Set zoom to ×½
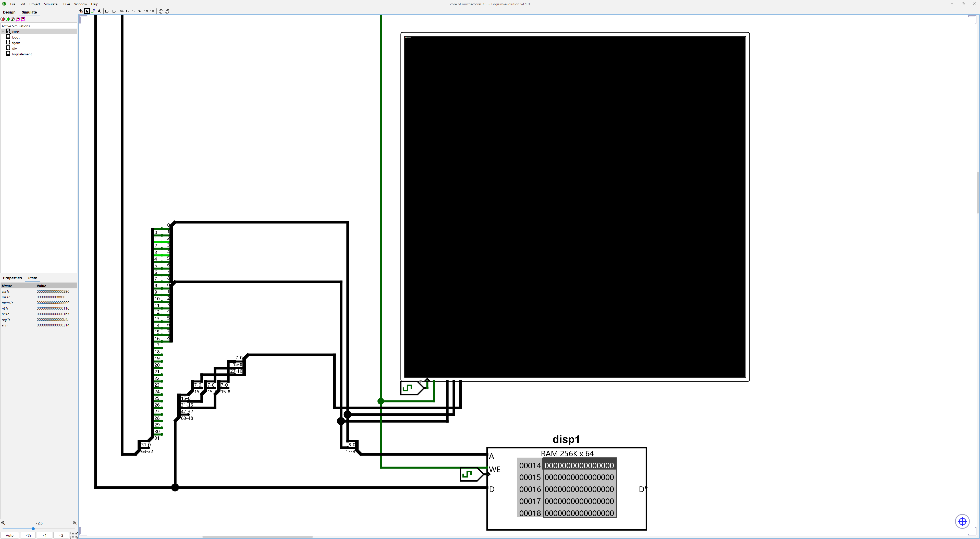 [x=28, y=535]
